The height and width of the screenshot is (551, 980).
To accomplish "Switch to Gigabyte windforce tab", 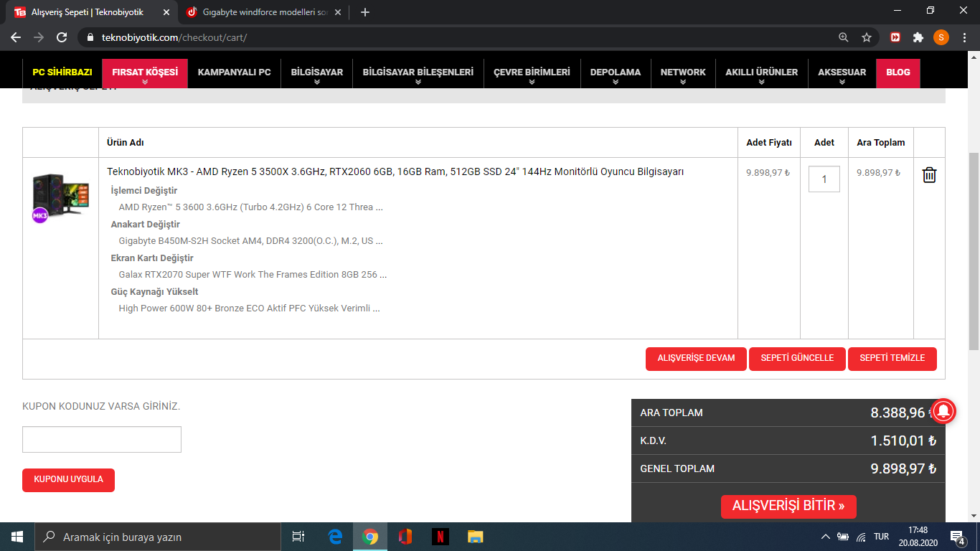I will pos(263,12).
